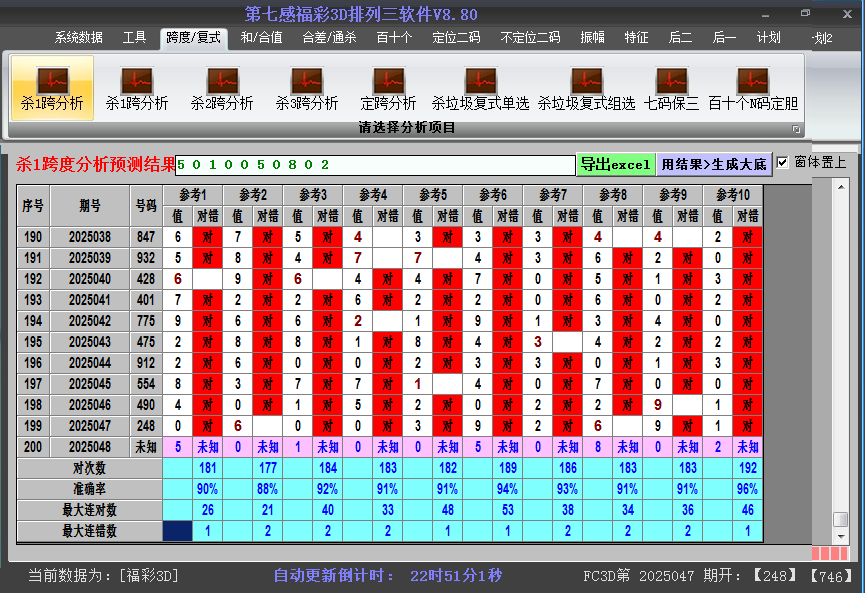Click the table scrollbar's down arrow
This screenshot has height=593, width=865.
click(841, 535)
